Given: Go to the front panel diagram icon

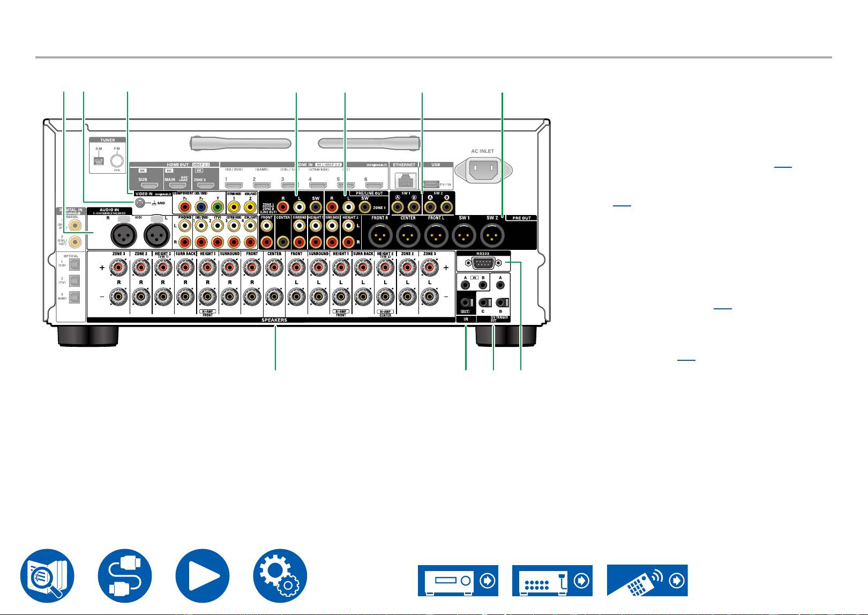Looking at the screenshot, I should tap(458, 580).
